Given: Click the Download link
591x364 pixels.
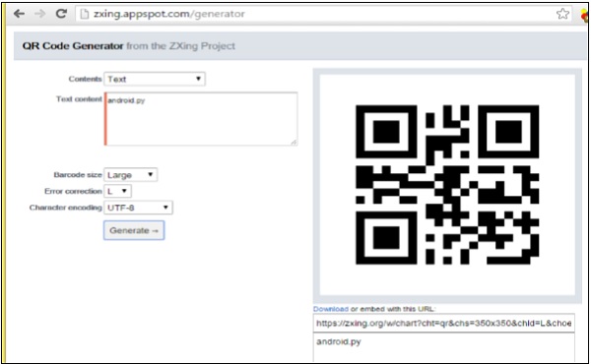Looking at the screenshot, I should [331, 309].
